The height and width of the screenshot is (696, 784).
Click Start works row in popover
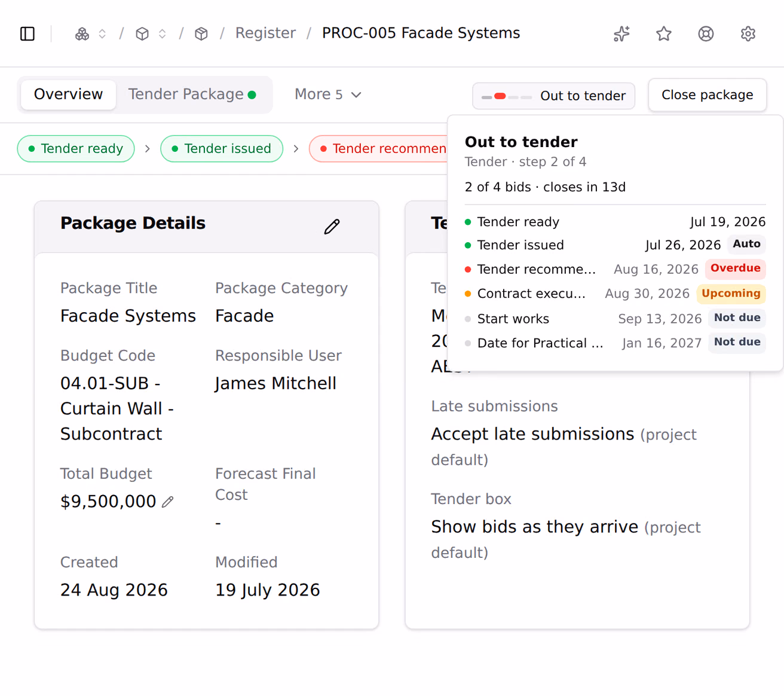[x=615, y=319]
